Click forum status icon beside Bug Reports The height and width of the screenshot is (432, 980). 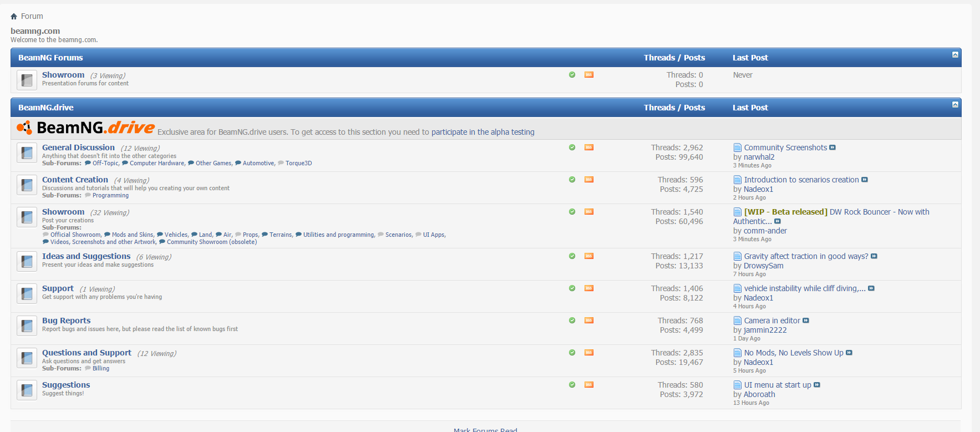pyautogui.click(x=27, y=326)
